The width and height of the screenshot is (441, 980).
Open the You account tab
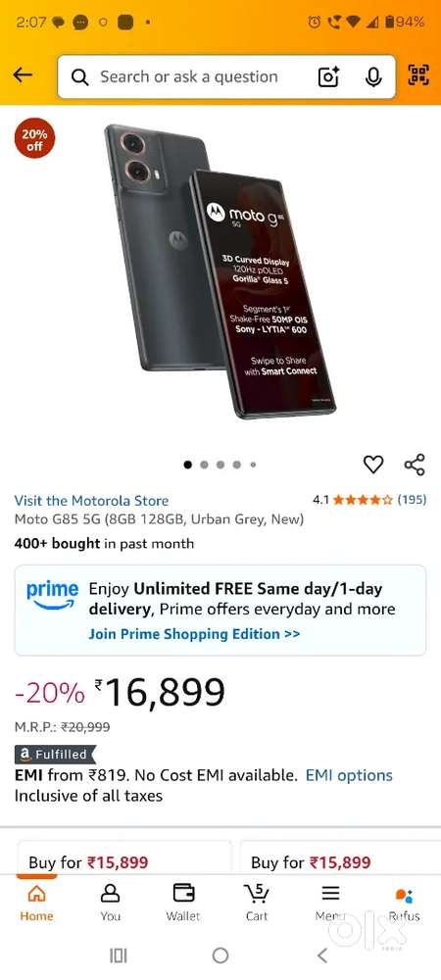pos(110,902)
